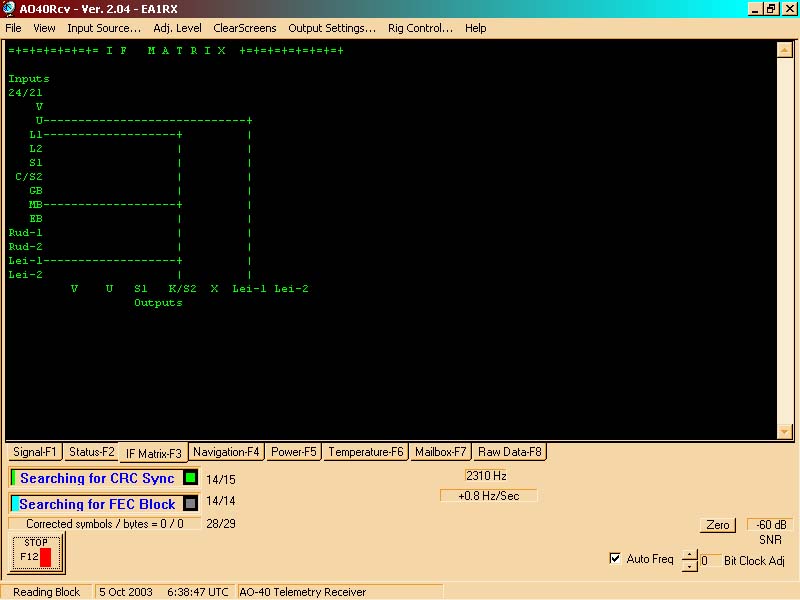The width and height of the screenshot is (800, 600).
Task: Open the Temperature-F6 tab
Action: (366, 452)
